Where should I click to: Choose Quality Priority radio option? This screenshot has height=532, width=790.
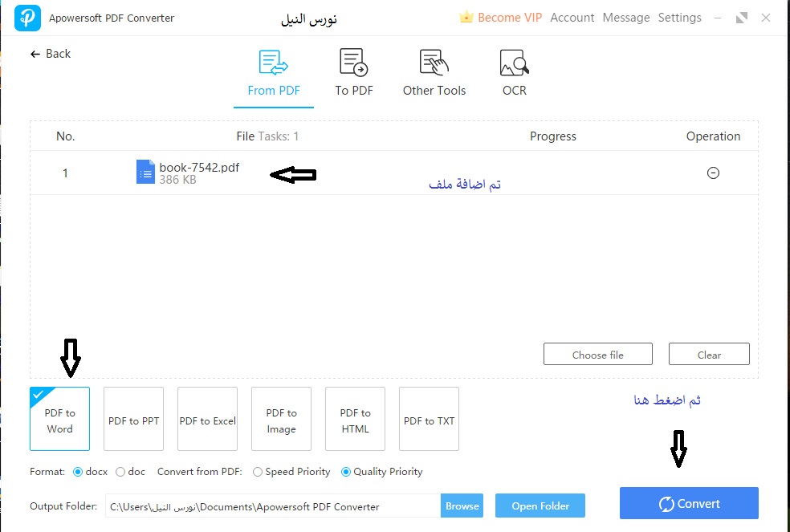(x=346, y=472)
